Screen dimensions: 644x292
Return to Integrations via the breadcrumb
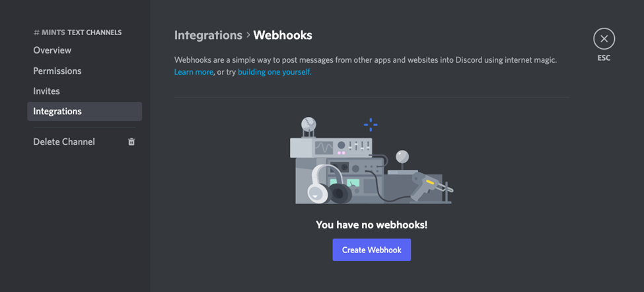click(x=208, y=35)
